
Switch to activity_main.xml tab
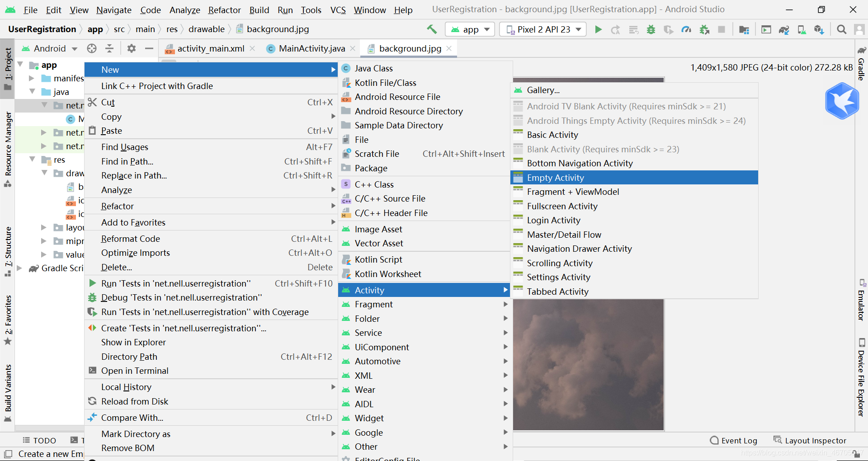(x=211, y=48)
